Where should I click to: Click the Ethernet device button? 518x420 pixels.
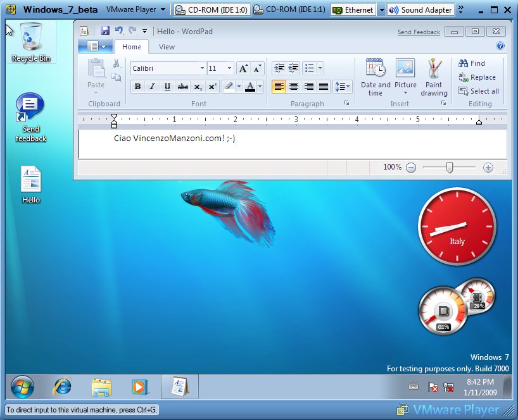tap(353, 10)
